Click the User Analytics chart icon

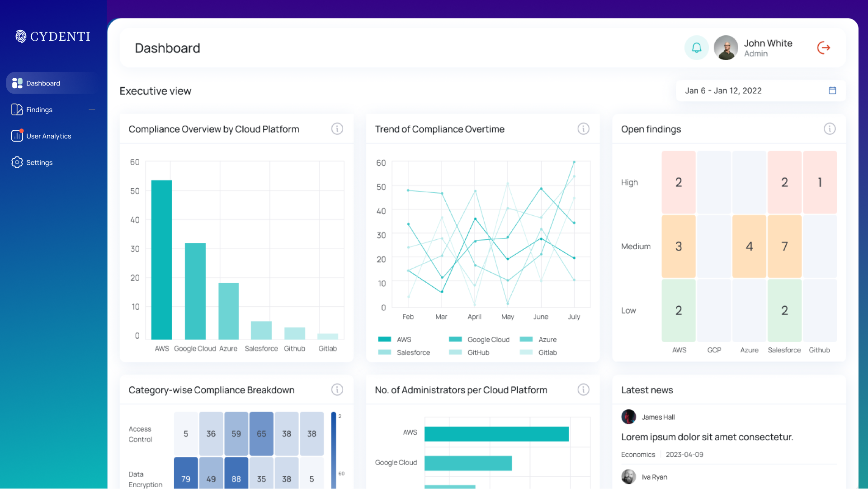point(17,136)
